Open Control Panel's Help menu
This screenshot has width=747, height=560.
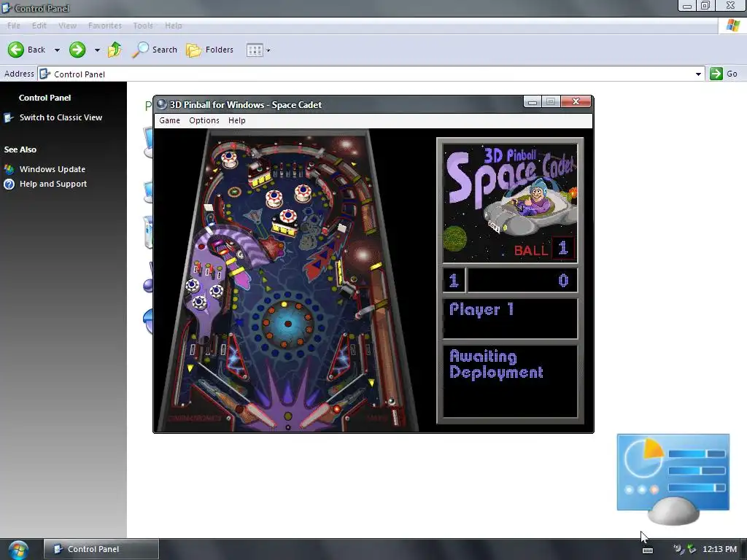pyautogui.click(x=174, y=26)
